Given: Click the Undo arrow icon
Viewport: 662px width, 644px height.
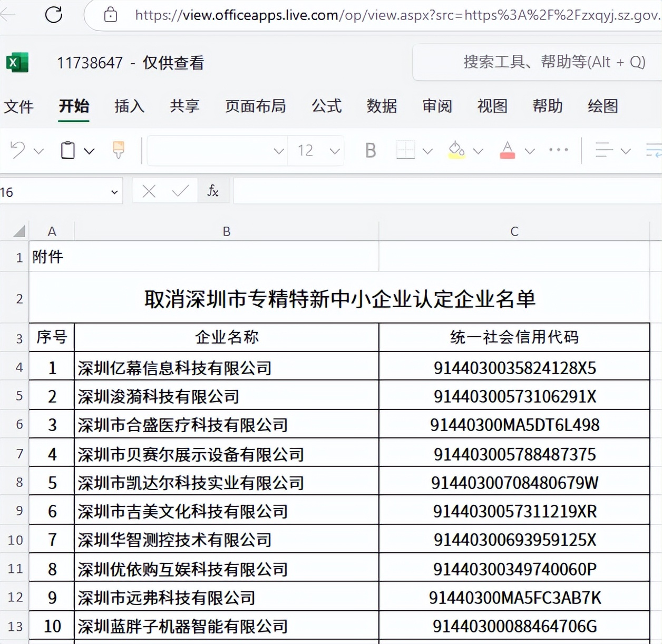Looking at the screenshot, I should click(18, 150).
